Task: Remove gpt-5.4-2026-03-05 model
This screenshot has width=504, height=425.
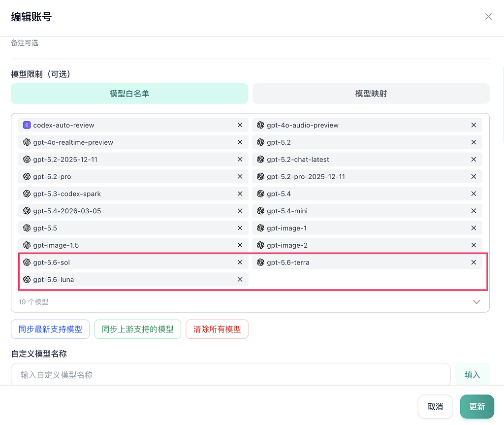Action: [240, 211]
